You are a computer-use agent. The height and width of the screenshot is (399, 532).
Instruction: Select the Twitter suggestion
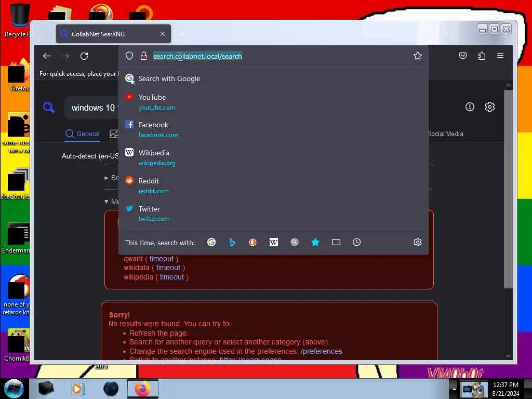click(273, 214)
